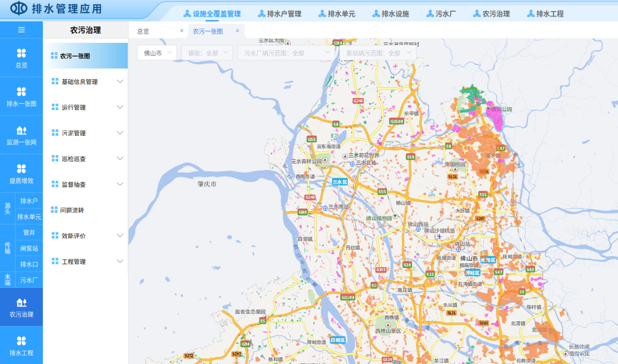Viewport: 618px width, 364px height.
Task: Collapse the sidebar with hamburger icon
Action: coord(21,30)
